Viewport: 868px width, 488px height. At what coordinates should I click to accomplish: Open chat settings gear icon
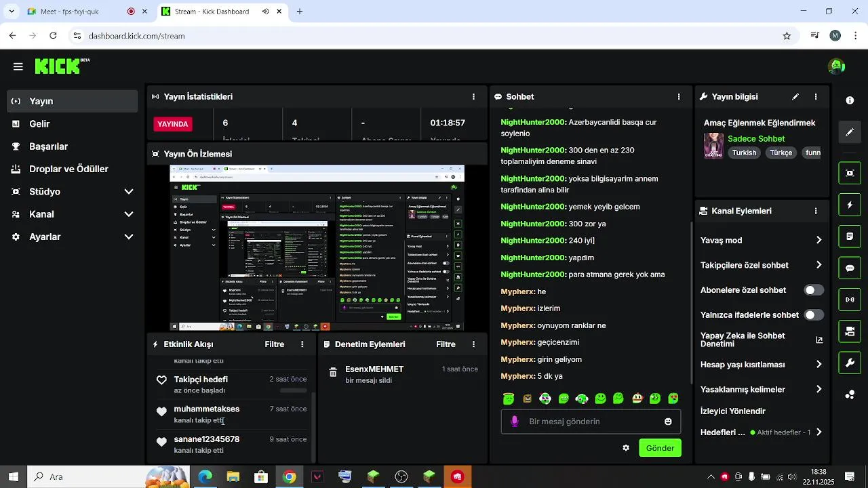click(x=626, y=448)
